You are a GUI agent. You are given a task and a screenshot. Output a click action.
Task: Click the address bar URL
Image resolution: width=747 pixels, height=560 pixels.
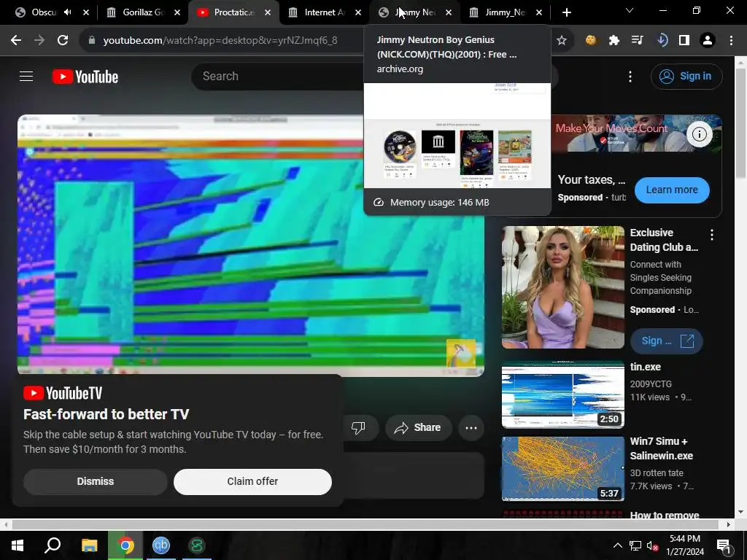tap(220, 41)
